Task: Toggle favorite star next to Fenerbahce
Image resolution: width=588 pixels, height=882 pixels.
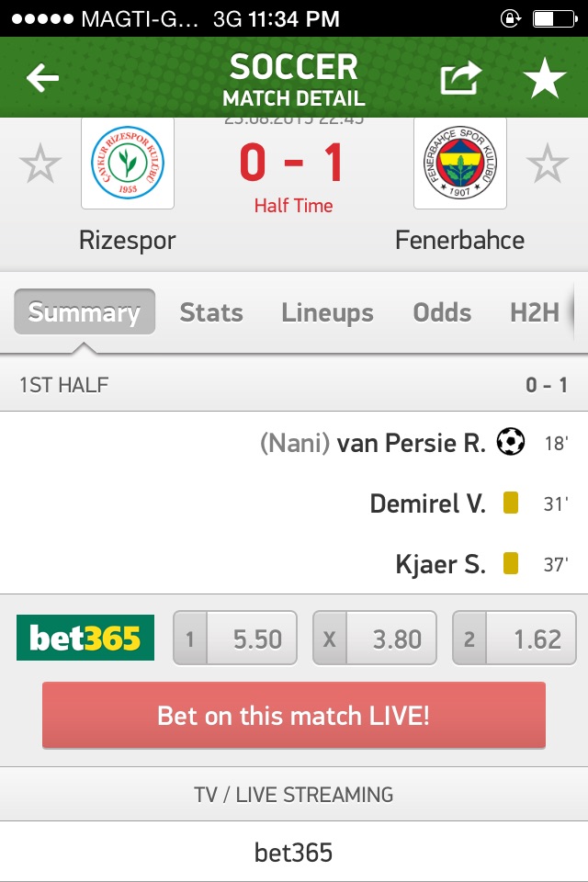Action: 547,165
